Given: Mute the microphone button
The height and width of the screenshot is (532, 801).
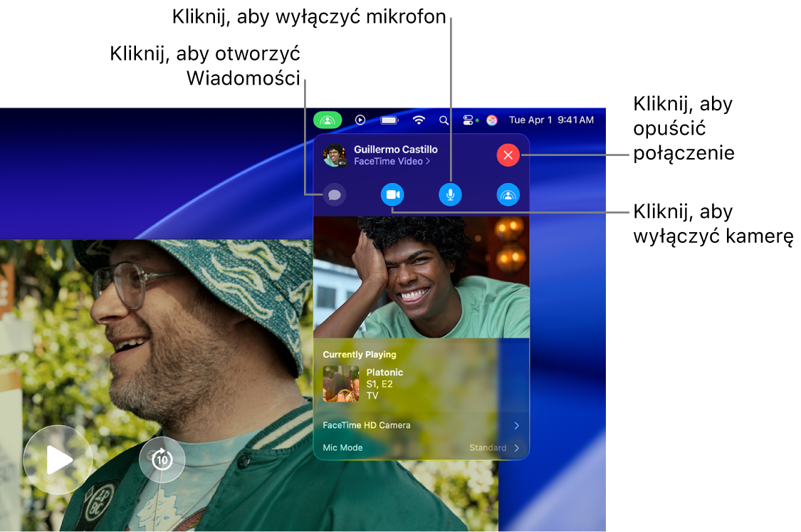Looking at the screenshot, I should pos(450,194).
